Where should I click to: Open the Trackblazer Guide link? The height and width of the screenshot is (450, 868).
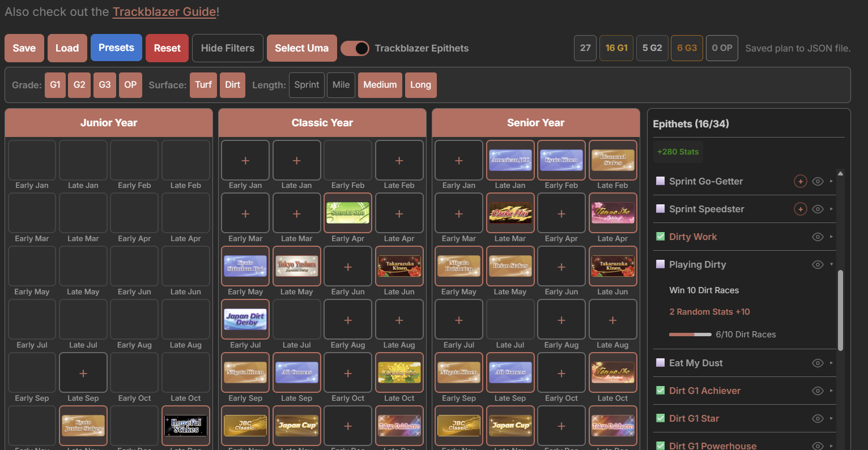[164, 11]
